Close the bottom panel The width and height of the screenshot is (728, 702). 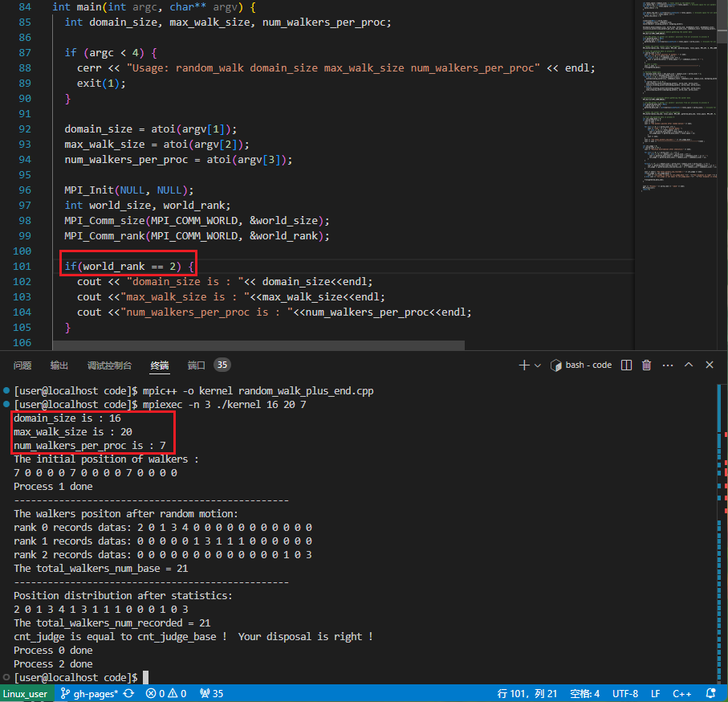tap(710, 365)
